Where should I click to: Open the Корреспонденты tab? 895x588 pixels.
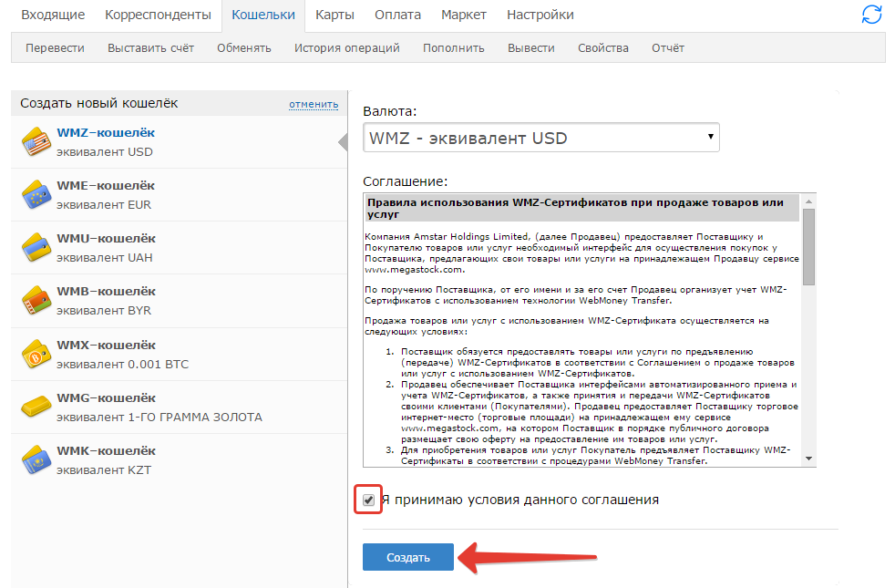pos(158,15)
